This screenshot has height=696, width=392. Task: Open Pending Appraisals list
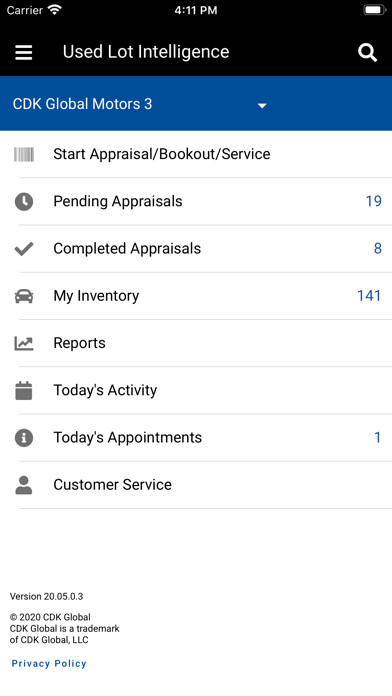pyautogui.click(x=196, y=201)
